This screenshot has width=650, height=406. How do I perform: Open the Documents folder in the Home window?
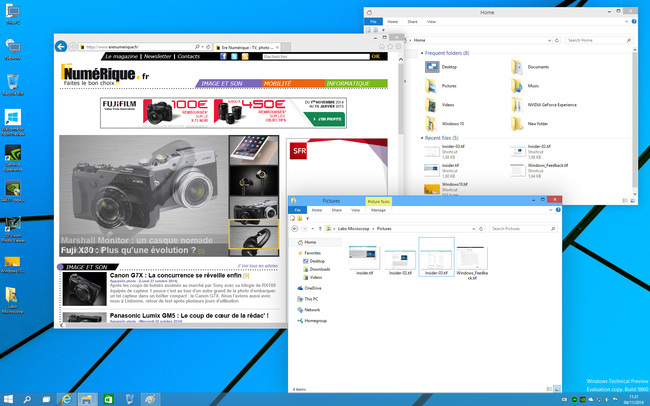pos(530,67)
